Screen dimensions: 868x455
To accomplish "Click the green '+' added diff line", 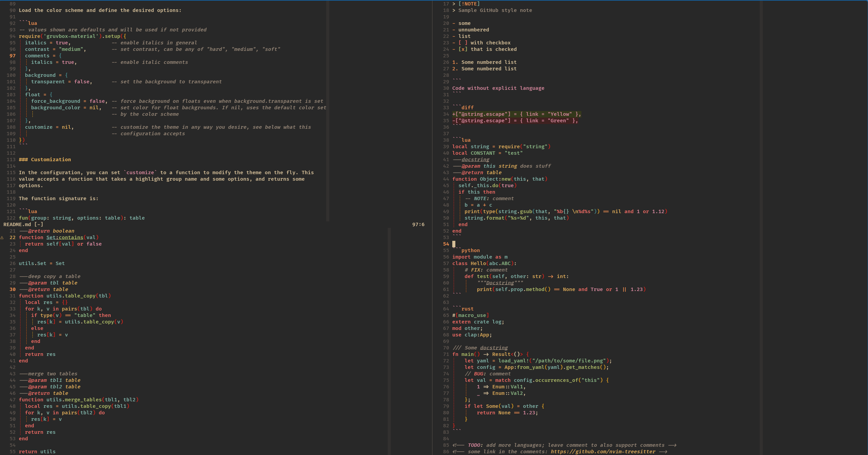I will [x=516, y=114].
